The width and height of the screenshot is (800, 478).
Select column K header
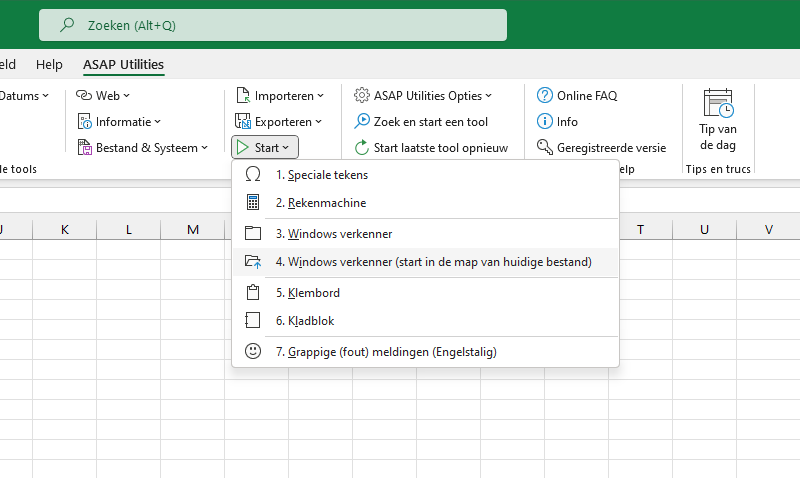pos(64,230)
